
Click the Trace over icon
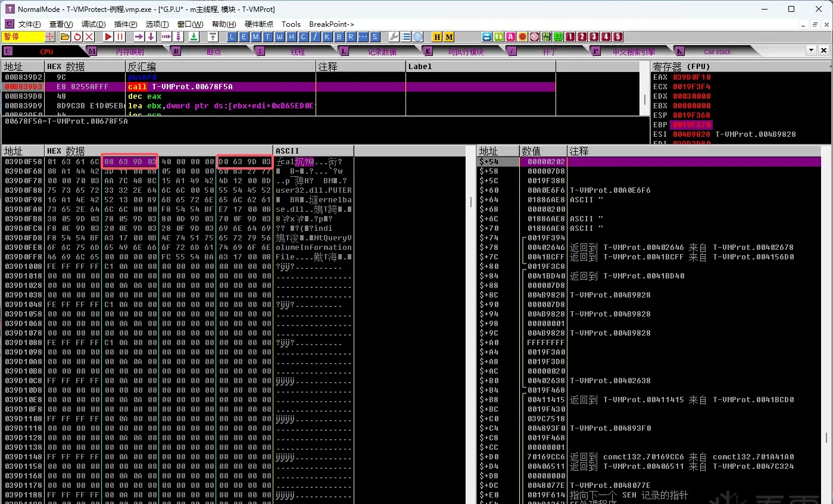coord(178,37)
